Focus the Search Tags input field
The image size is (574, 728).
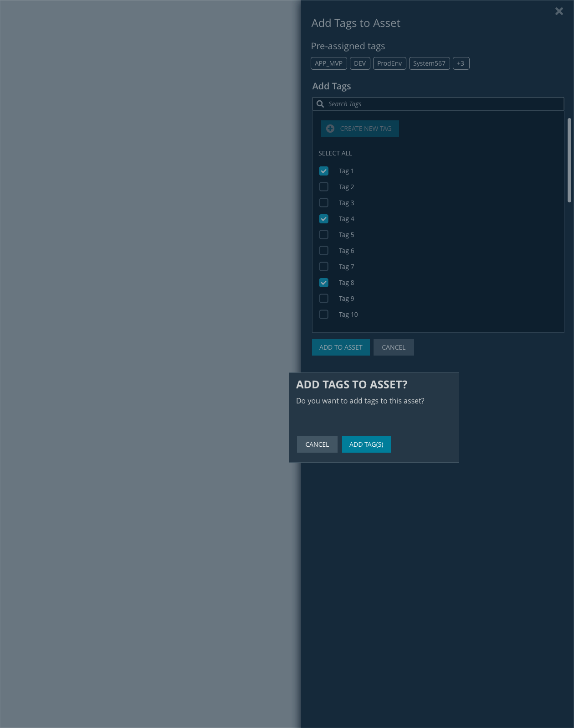click(442, 104)
